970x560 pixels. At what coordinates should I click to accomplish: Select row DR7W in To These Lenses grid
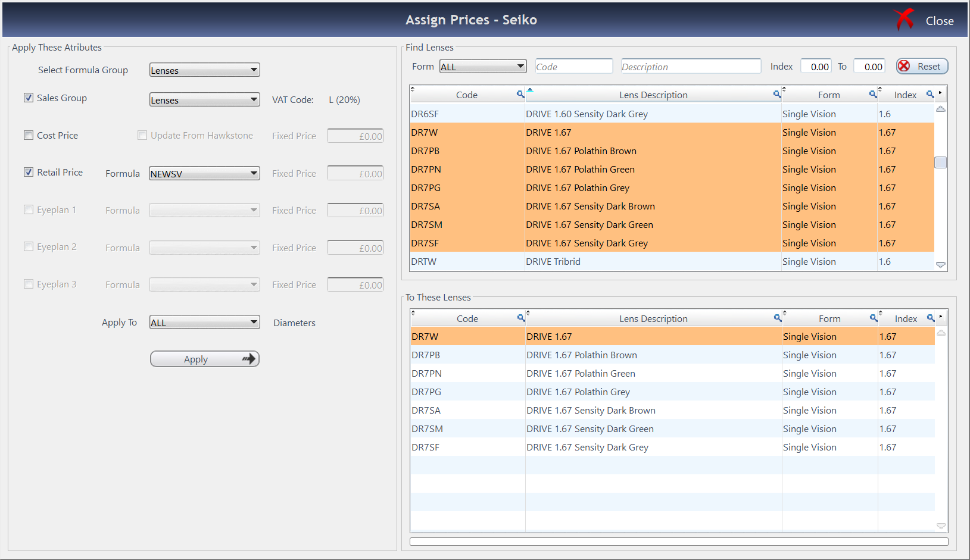(x=673, y=336)
